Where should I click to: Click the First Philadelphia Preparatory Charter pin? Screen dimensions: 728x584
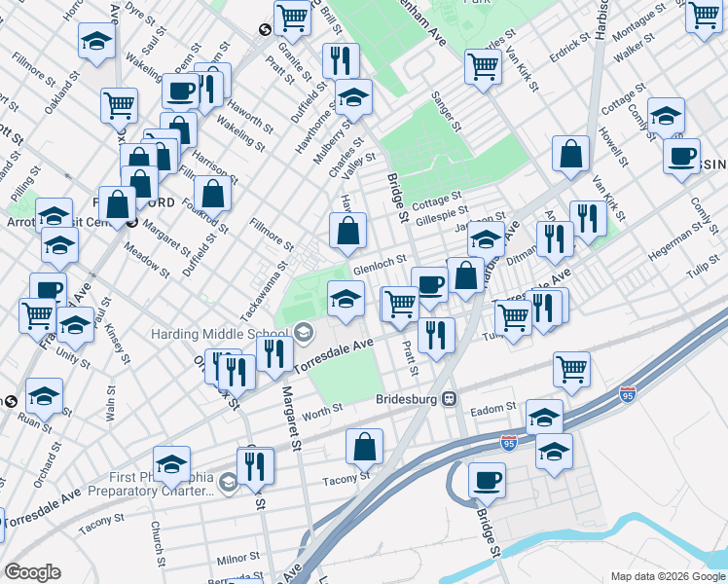point(228,484)
